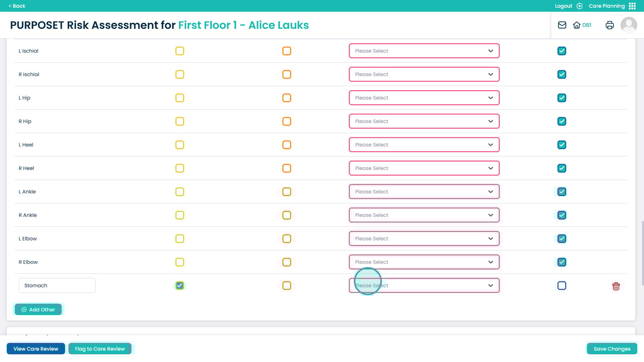The height and width of the screenshot is (362, 644).
Task: Open the L Hip Please Select dropdown
Action: pyautogui.click(x=424, y=98)
